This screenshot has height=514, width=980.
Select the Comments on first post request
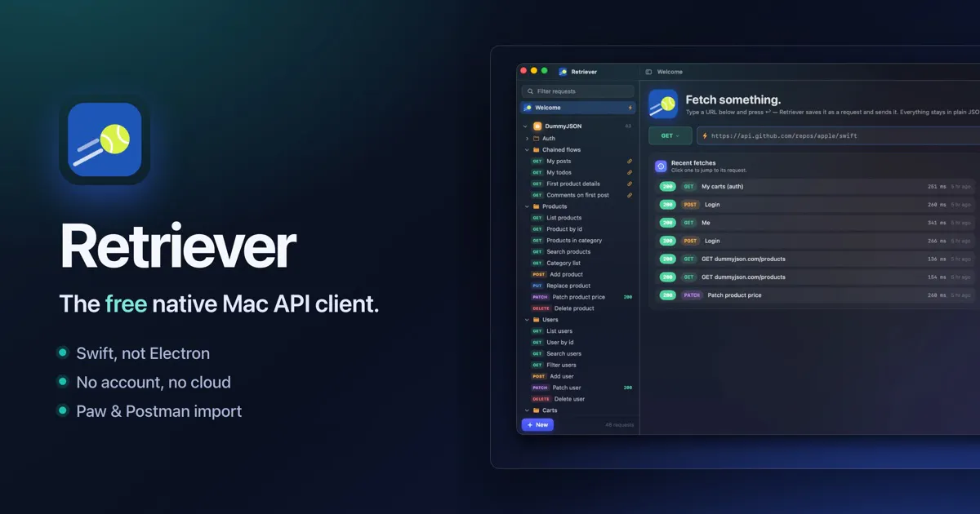[577, 195]
